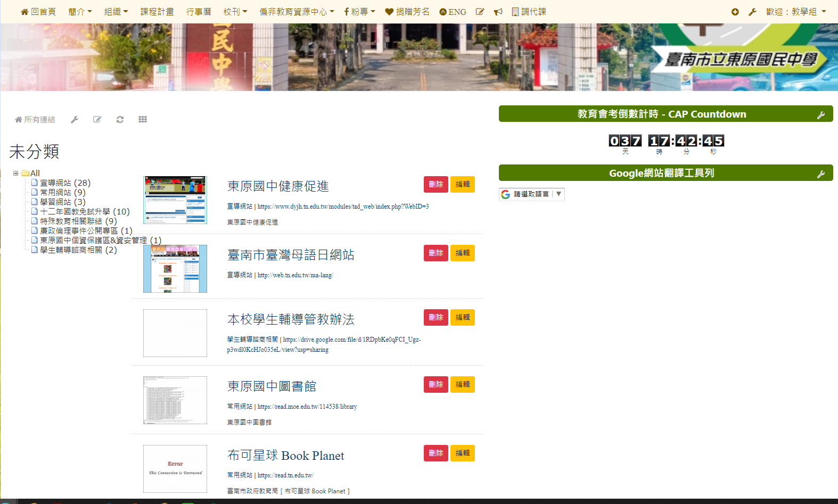Go to 行事曆 in the navbar
Image resolution: width=838 pixels, height=504 pixels.
[199, 12]
